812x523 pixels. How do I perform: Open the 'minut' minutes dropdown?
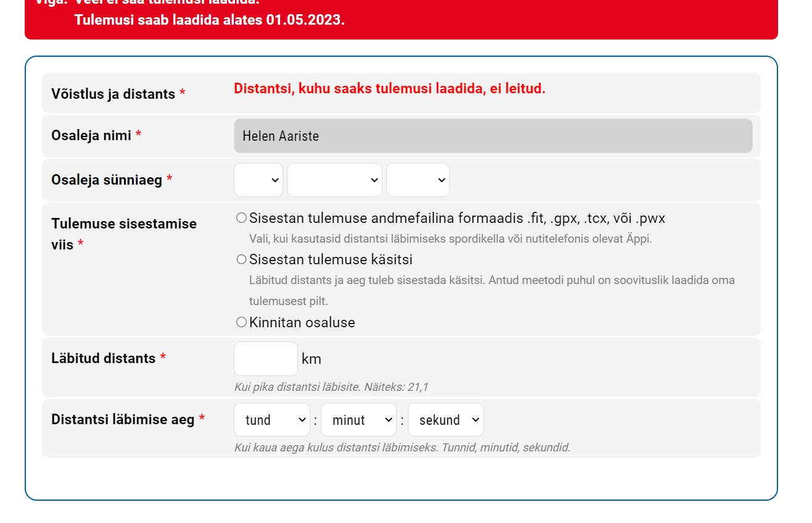point(358,420)
